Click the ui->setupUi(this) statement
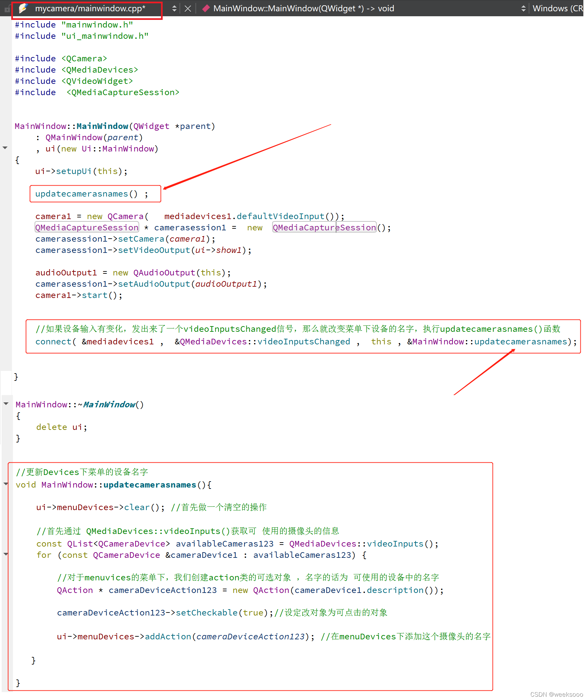 (x=81, y=171)
